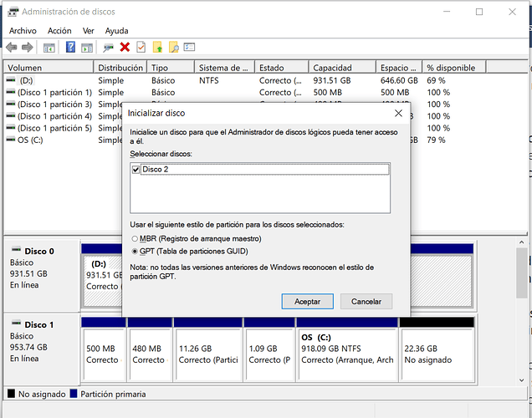The image size is (532, 418).
Task: Select the OS (C:) 918.09 GB partition block
Action: coord(347,354)
